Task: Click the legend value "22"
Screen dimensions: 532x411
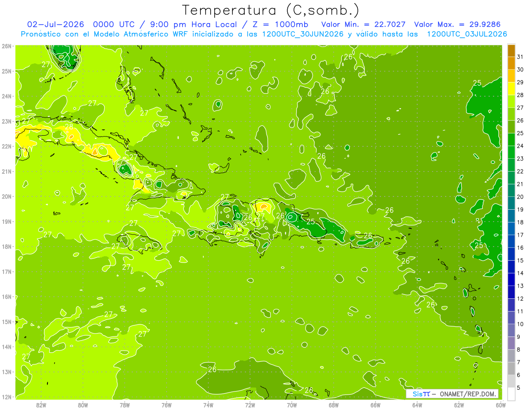Action: tap(520, 172)
